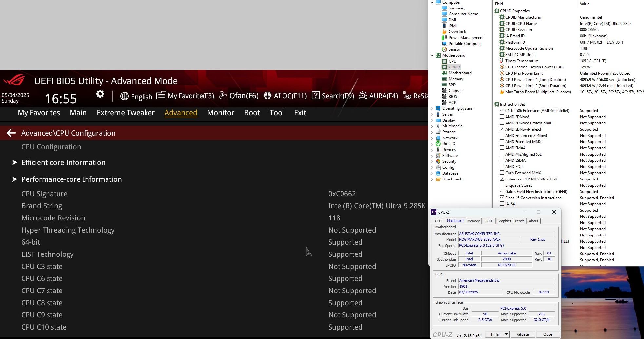The image size is (644, 339).
Task: Toggle AMD Extended MMX checkbox
Action: [502, 142]
